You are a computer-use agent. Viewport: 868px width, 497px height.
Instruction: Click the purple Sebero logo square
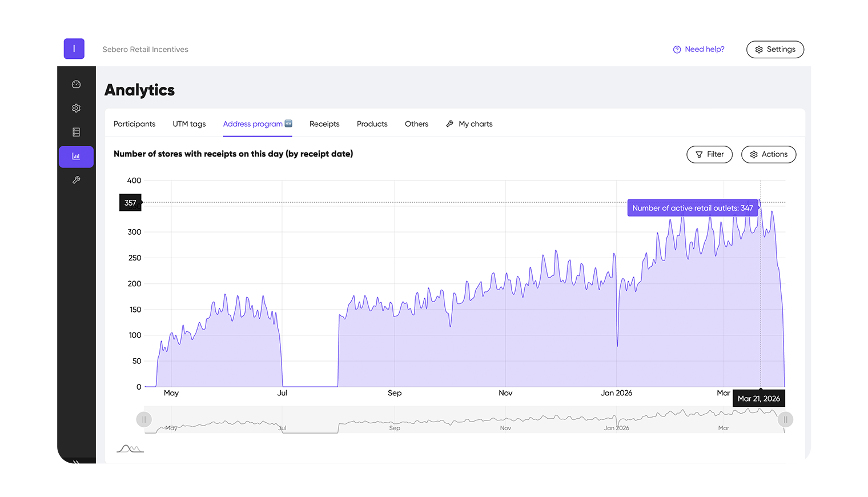(x=74, y=49)
